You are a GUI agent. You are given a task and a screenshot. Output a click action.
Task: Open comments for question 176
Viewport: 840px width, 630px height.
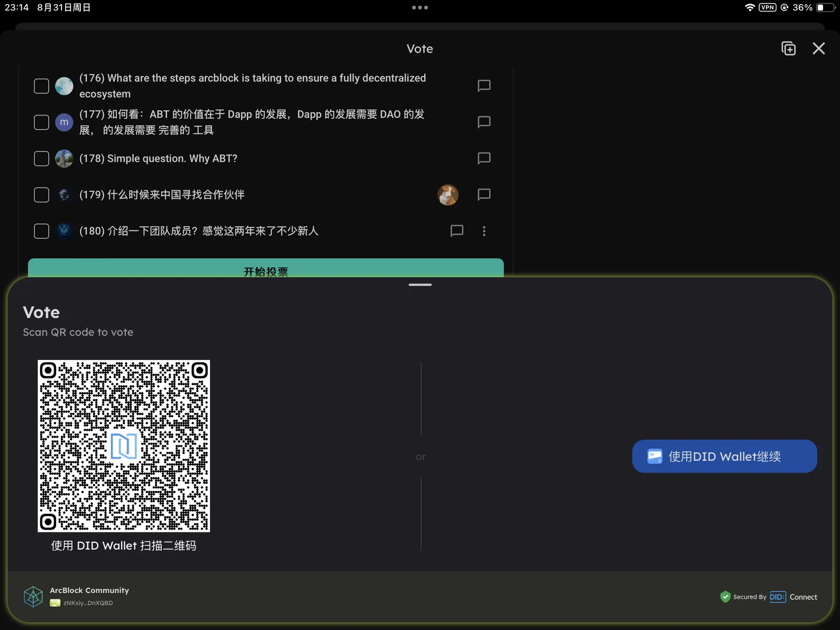pyautogui.click(x=484, y=86)
